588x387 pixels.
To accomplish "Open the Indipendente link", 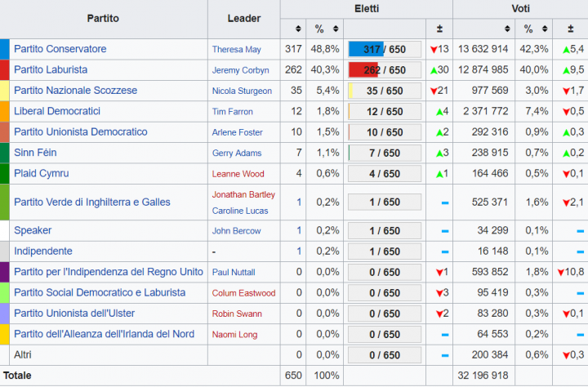I will tap(43, 251).
